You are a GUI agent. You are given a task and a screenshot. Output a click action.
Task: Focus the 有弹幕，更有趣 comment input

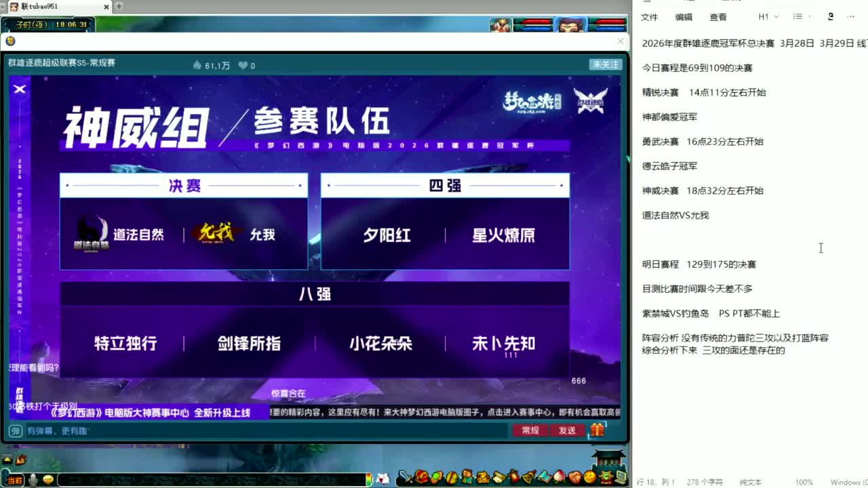coord(266,430)
